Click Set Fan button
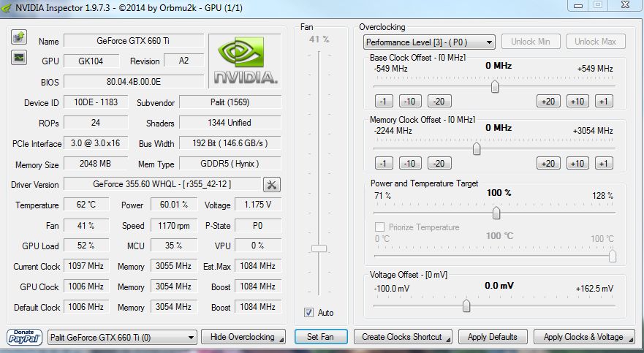 coord(321,337)
